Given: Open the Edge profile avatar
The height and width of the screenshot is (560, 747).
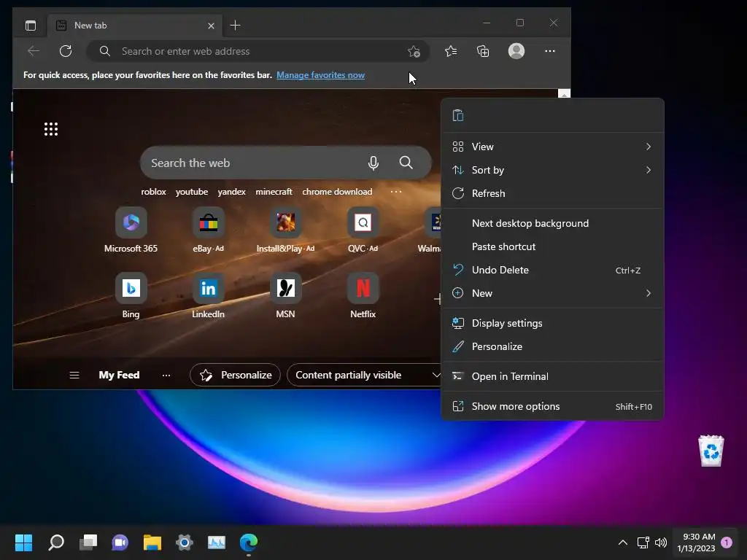Looking at the screenshot, I should coord(516,51).
